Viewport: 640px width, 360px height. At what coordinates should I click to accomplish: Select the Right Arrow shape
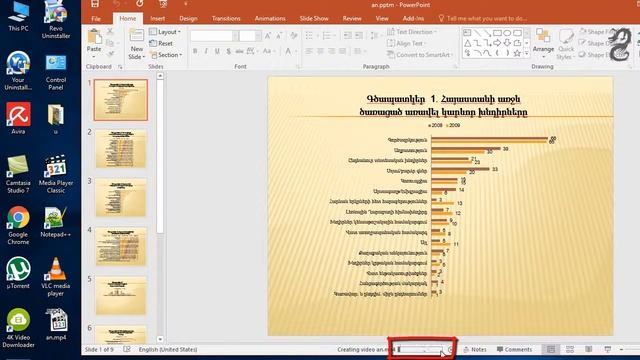497,43
